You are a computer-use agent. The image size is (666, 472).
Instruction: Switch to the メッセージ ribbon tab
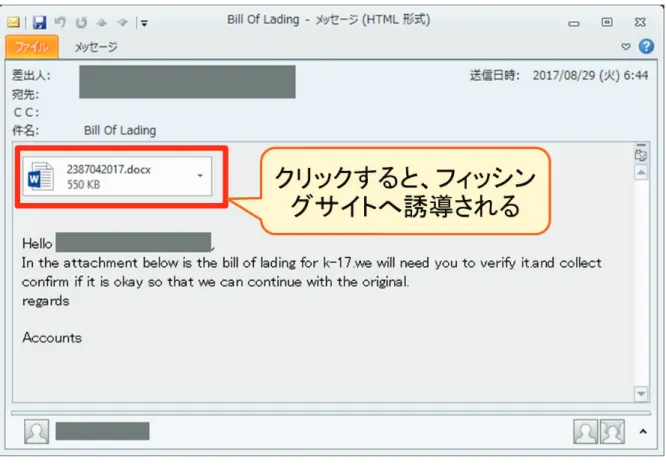point(96,47)
